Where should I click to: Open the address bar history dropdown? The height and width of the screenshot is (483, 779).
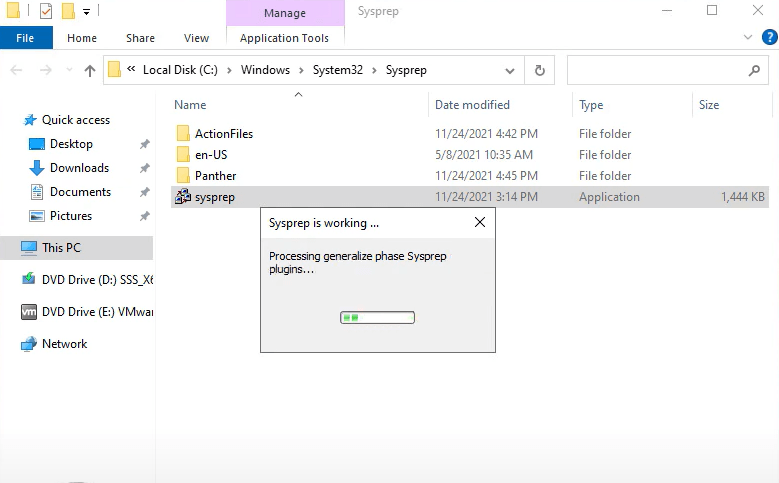510,71
